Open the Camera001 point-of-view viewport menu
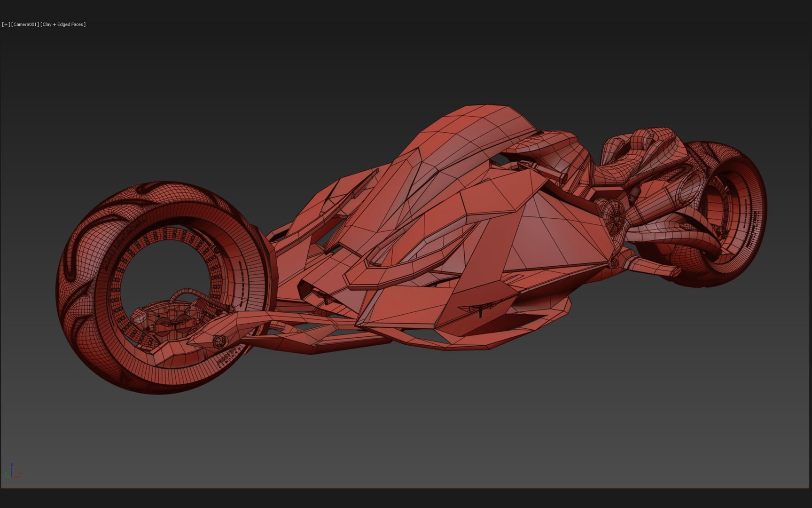 click(25, 24)
